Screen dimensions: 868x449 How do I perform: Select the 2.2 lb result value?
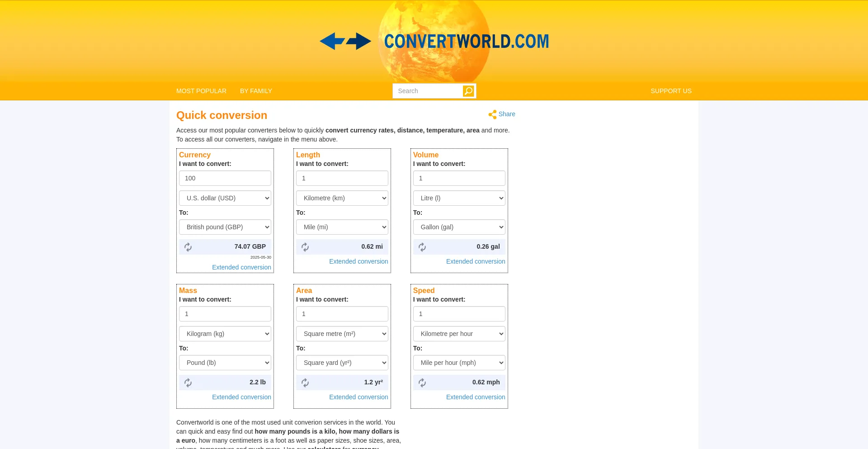click(258, 382)
